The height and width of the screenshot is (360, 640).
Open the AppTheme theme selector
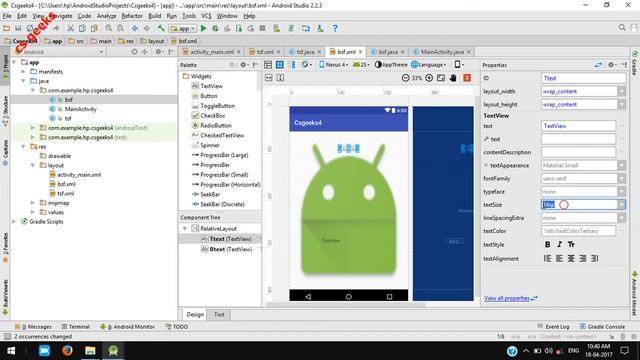click(x=391, y=64)
